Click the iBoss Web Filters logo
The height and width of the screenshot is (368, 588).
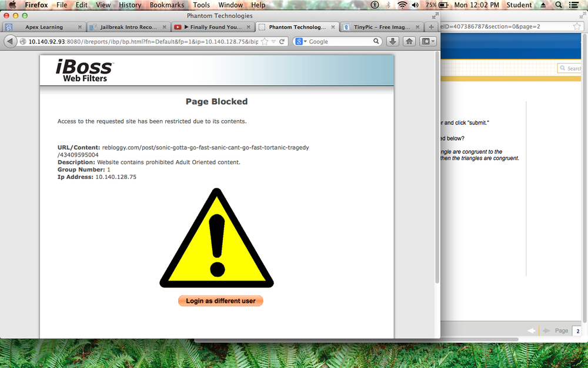(85, 70)
